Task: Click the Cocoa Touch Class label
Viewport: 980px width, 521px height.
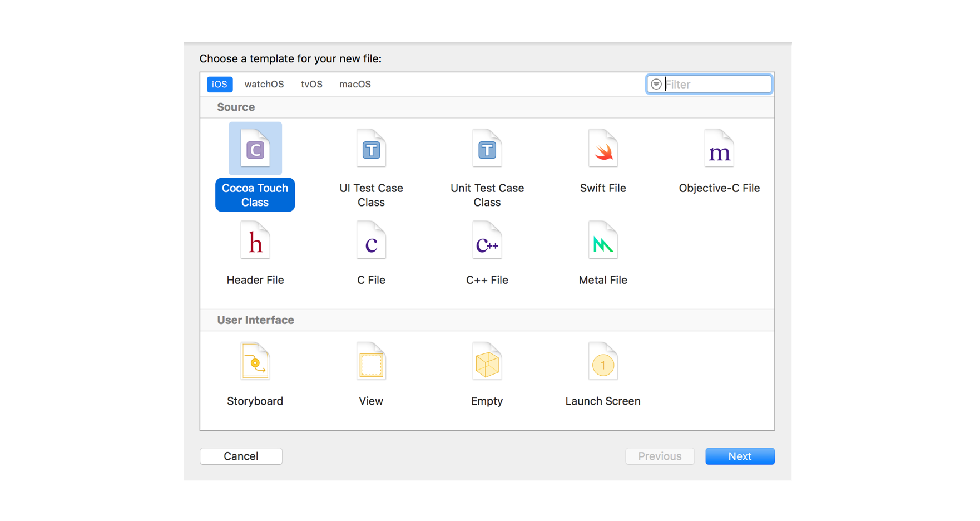Action: point(255,195)
